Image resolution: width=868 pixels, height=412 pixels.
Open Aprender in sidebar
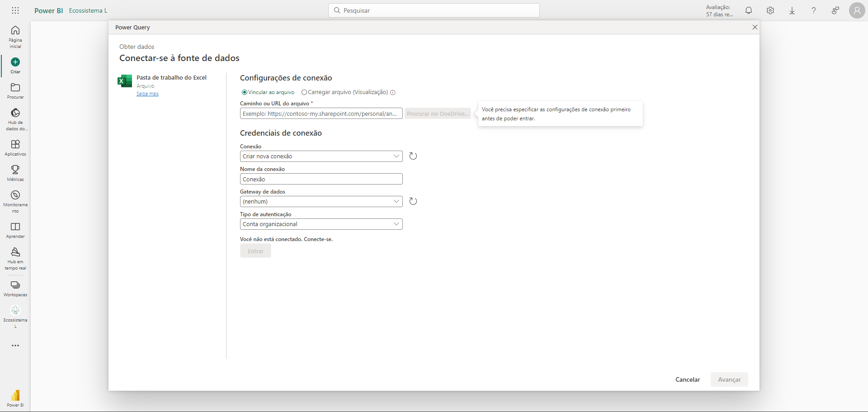coord(15,230)
